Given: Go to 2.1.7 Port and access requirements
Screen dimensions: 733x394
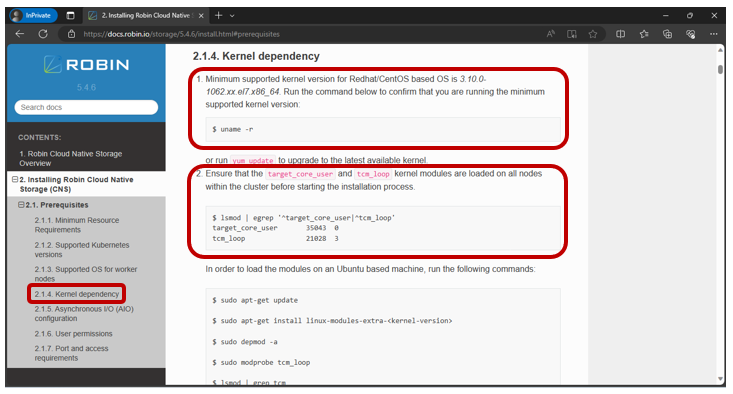Looking at the screenshot, I should click(71, 353).
